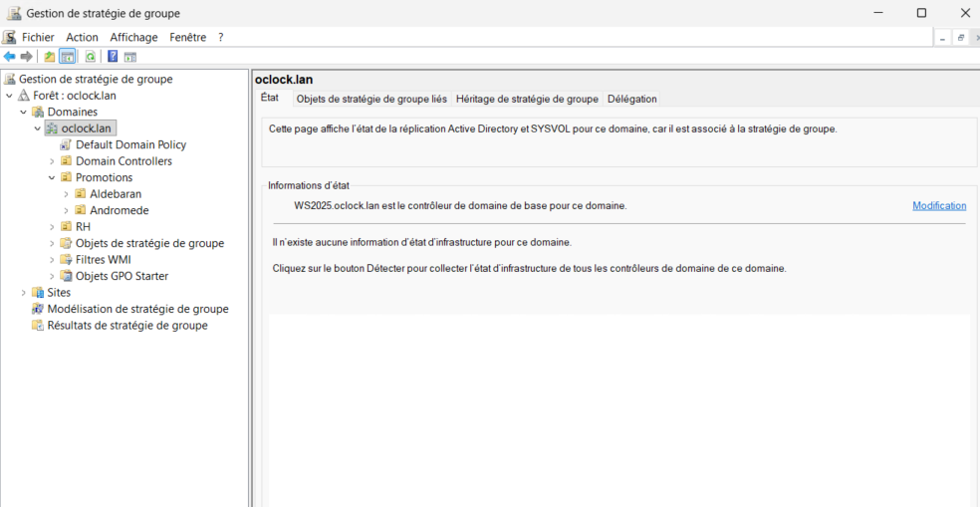Image resolution: width=980 pixels, height=507 pixels.
Task: Select Résultats de stratégie de groupe node
Action: point(126,326)
